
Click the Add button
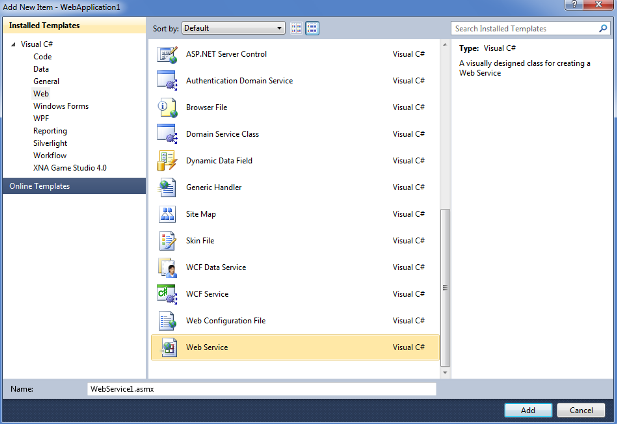point(528,410)
